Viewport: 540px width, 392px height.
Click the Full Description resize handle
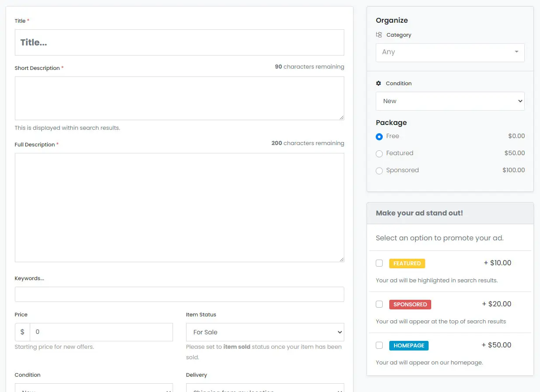click(341, 259)
